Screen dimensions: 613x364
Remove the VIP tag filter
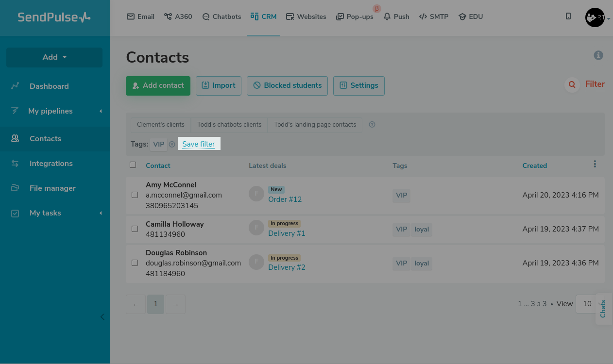tap(172, 144)
